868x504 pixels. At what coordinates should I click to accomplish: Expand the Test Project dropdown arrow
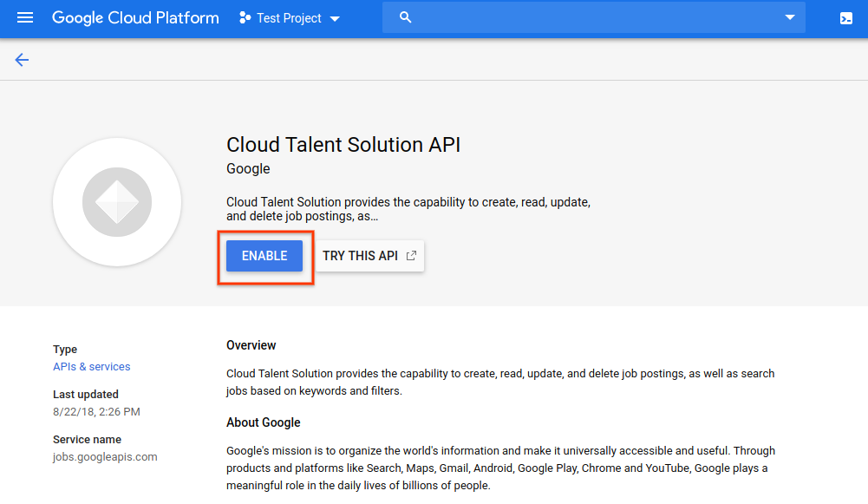point(336,19)
